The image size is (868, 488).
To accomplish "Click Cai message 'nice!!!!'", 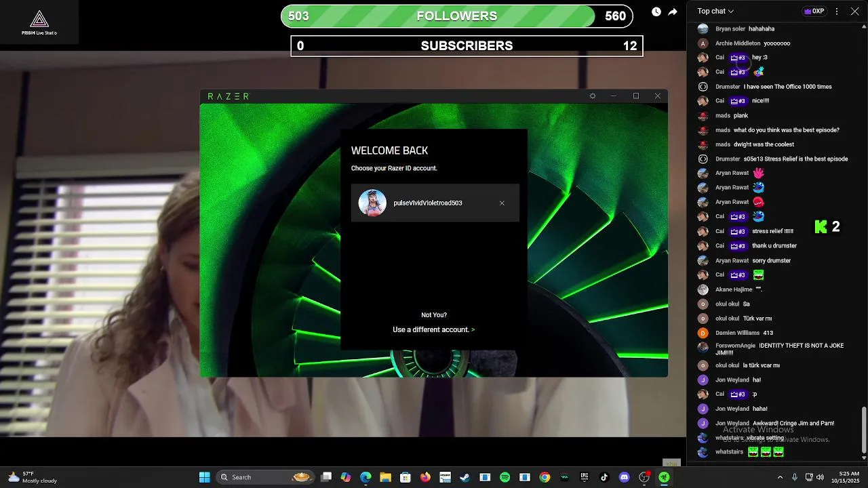I will pyautogui.click(x=760, y=101).
